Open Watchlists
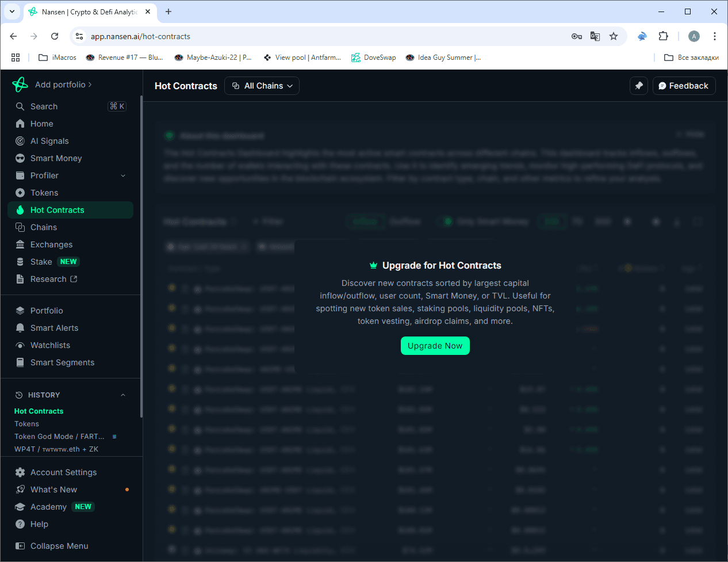The width and height of the screenshot is (728, 562). pos(71,345)
